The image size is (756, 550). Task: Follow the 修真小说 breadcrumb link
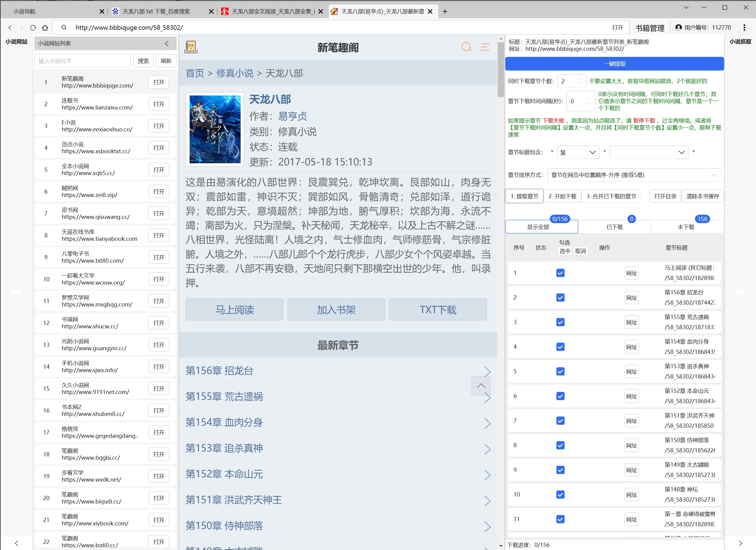click(235, 73)
